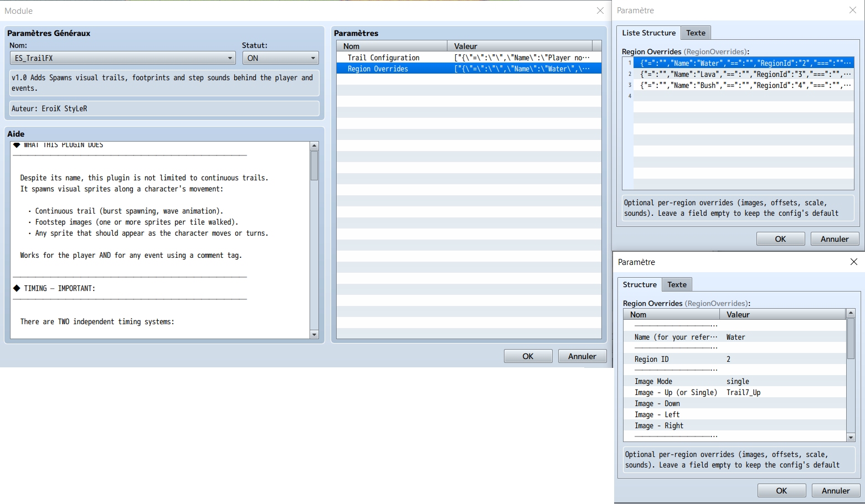Select the Image - Left row
Viewport: 865px width, 504px height.
coord(735,414)
